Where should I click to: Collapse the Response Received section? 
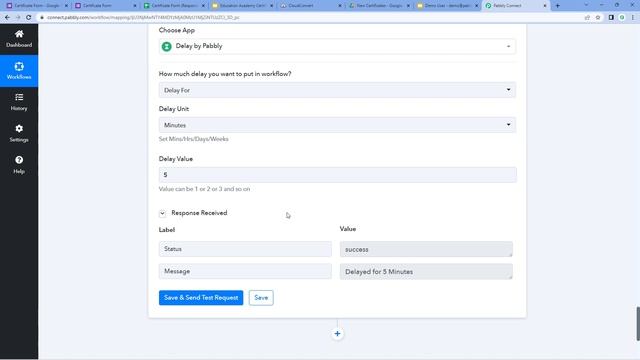(162, 213)
